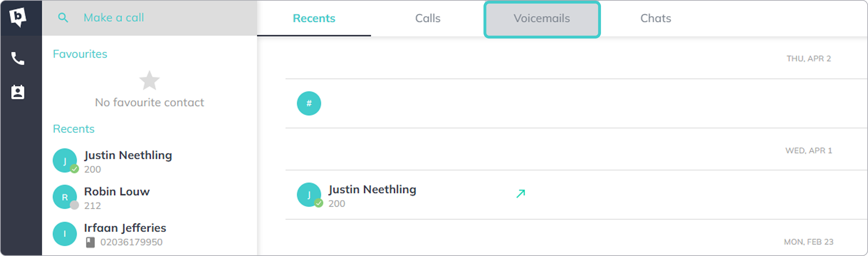The height and width of the screenshot is (256, 868).
Task: Click the outgoing call arrow icon
Action: [x=521, y=193]
